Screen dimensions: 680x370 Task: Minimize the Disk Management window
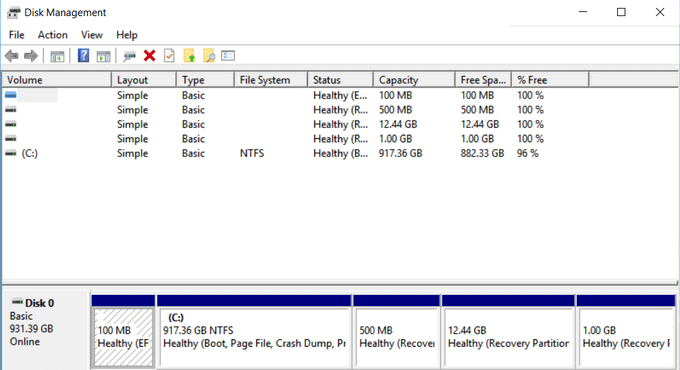pyautogui.click(x=583, y=12)
